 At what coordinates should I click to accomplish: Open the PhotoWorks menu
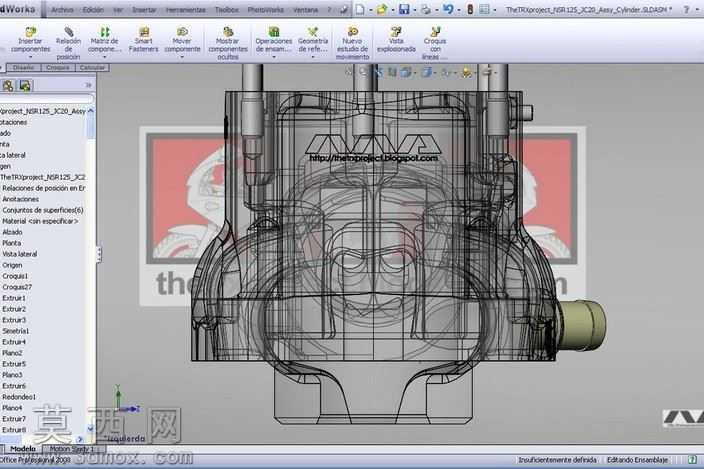[266, 9]
